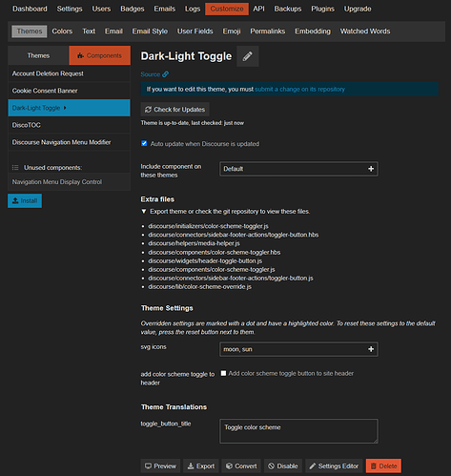Viewport: 451px width, 476px height.
Task: Collapse the Extra files disclosure triangle
Action: [x=144, y=212]
